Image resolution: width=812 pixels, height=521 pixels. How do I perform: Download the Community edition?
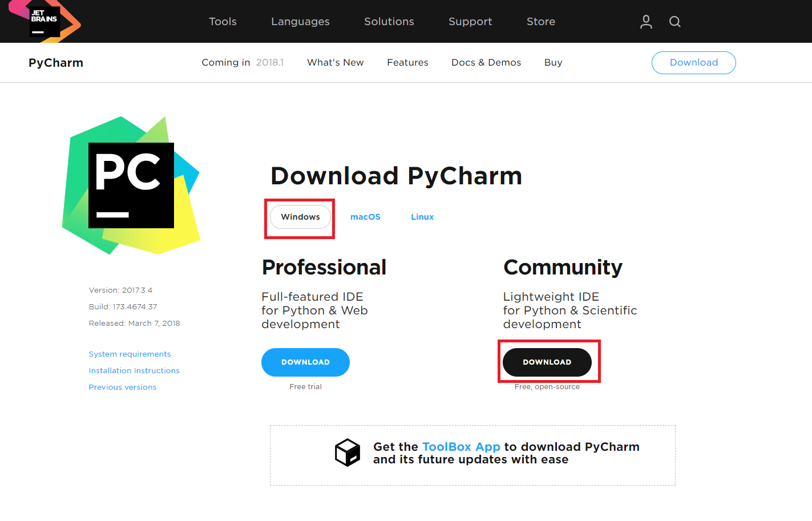[547, 362]
